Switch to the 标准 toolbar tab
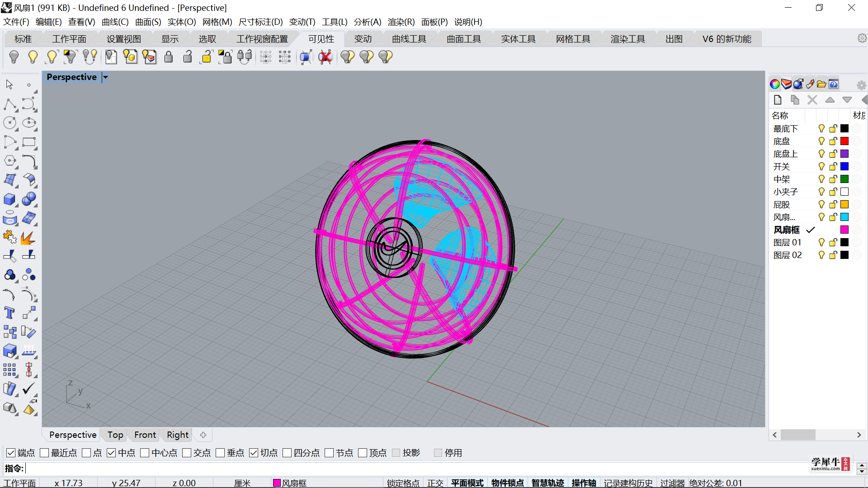The width and height of the screenshot is (868, 488). coord(23,39)
